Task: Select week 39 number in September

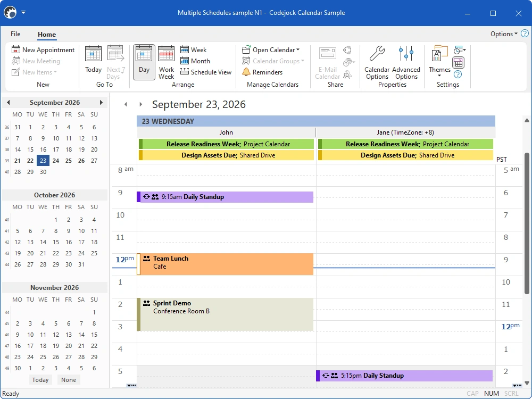Action: (7, 161)
